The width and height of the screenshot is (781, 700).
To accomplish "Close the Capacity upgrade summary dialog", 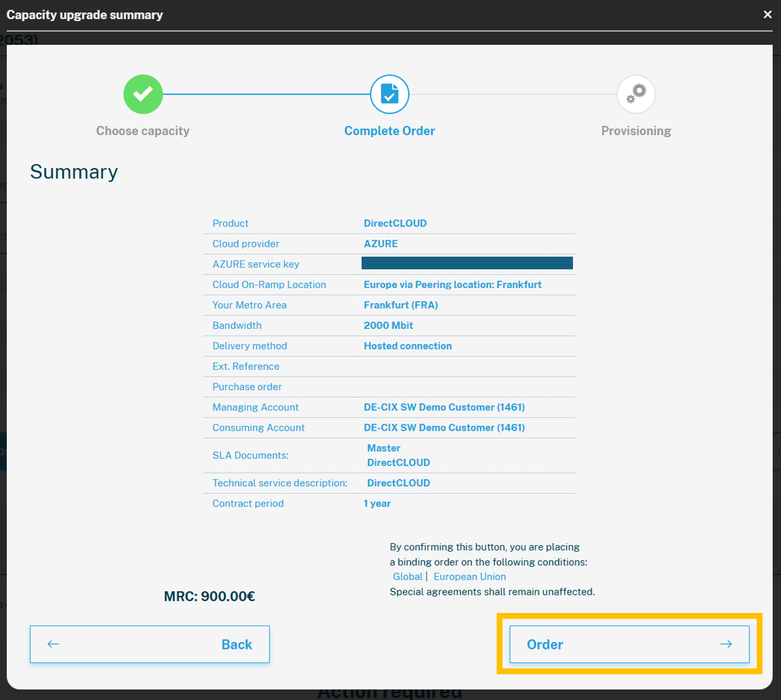I will pyautogui.click(x=767, y=15).
